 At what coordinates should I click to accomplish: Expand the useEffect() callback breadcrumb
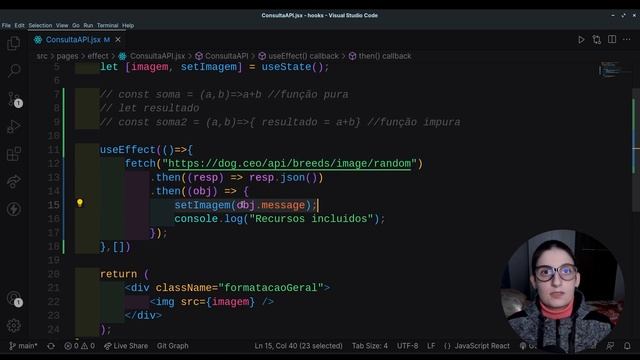(x=299, y=56)
